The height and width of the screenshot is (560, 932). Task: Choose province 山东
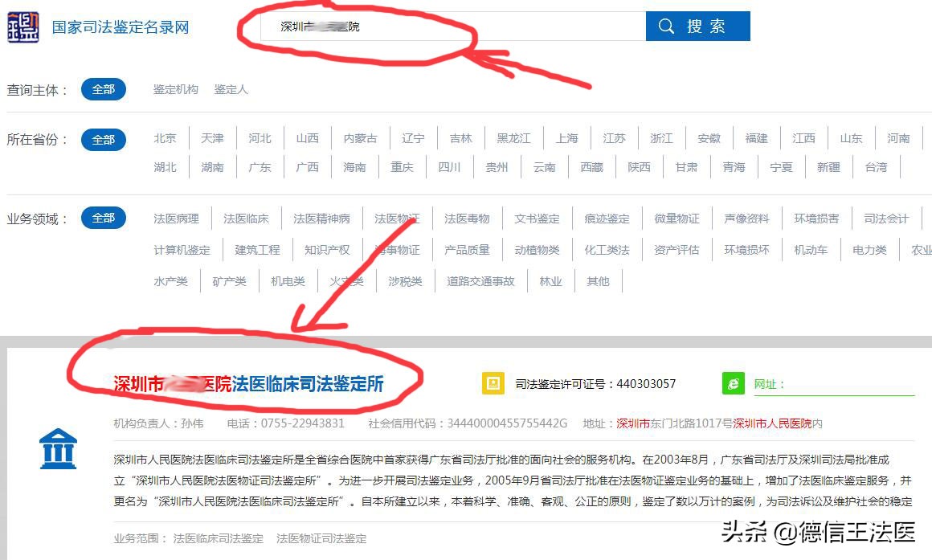point(851,138)
